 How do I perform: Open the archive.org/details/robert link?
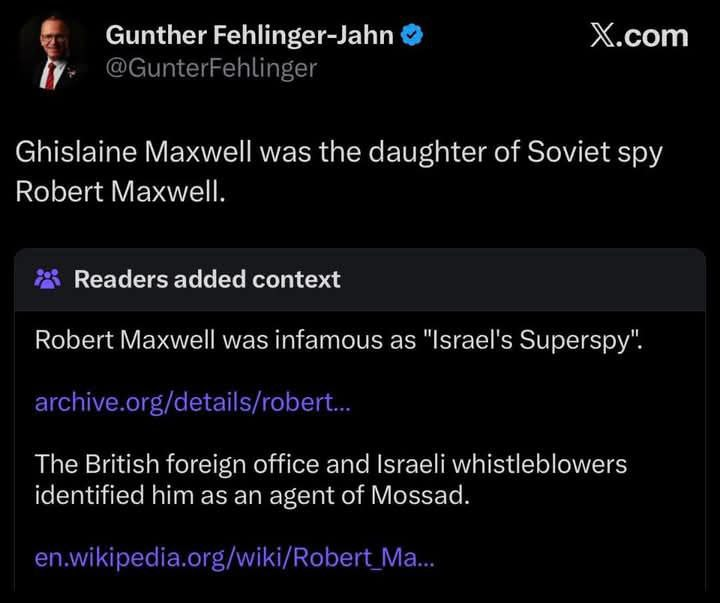coord(193,402)
